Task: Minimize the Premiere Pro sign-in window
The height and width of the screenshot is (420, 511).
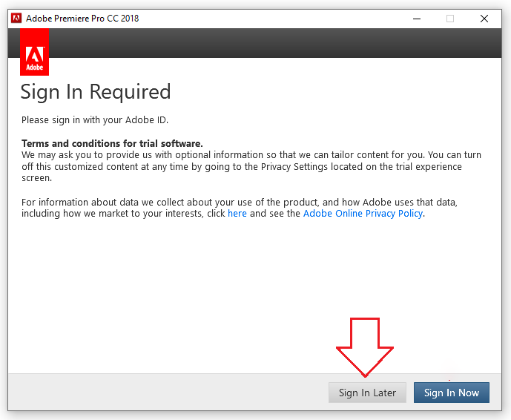Action: click(416, 19)
